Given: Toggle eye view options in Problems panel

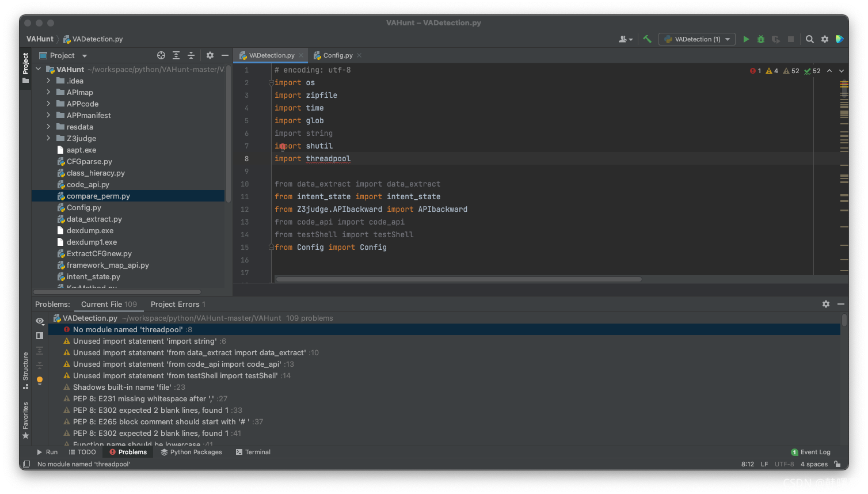Looking at the screenshot, I should (40, 321).
